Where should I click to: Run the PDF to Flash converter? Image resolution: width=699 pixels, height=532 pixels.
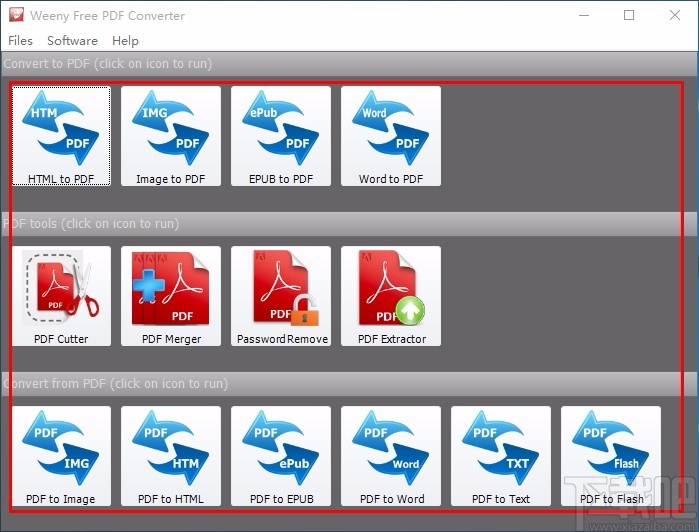[611, 456]
